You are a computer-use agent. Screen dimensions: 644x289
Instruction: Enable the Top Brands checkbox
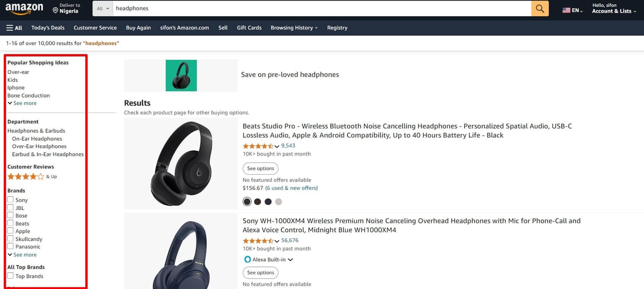pyautogui.click(x=10, y=276)
